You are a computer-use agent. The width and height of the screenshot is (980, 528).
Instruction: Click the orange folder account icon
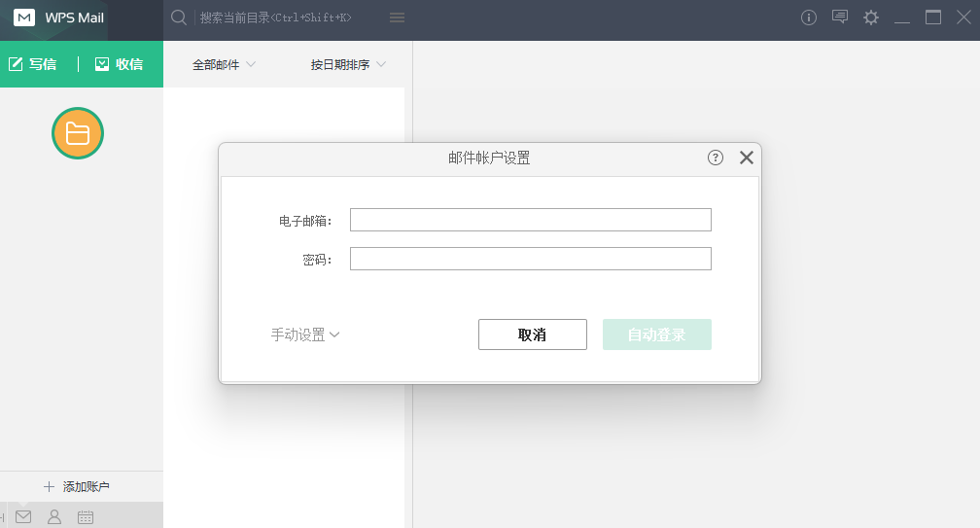coord(78,134)
